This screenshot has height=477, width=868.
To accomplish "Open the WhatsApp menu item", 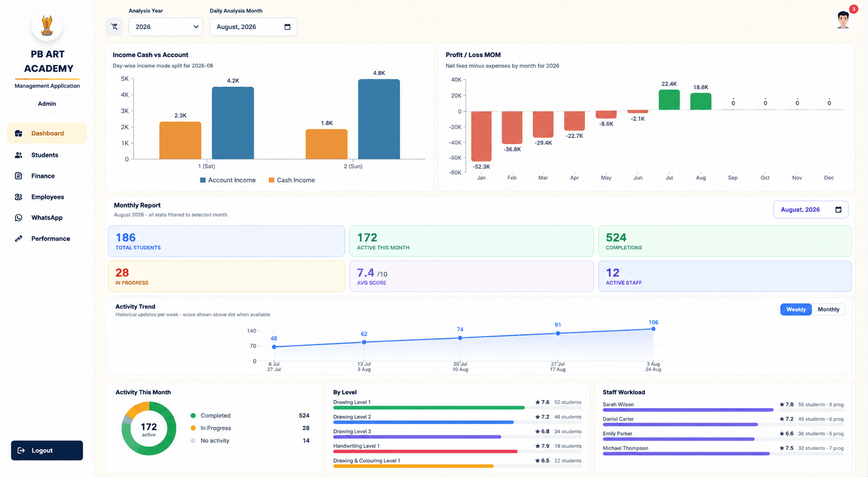I will coord(47,218).
